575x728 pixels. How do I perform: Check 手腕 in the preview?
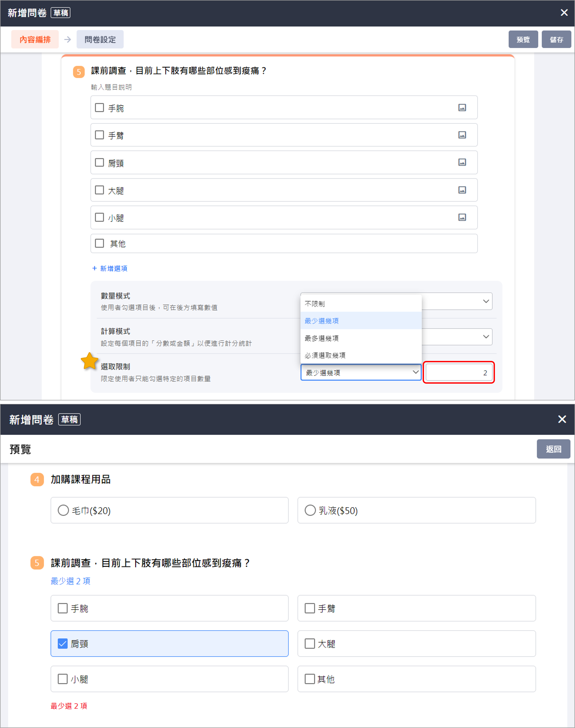[x=63, y=608]
